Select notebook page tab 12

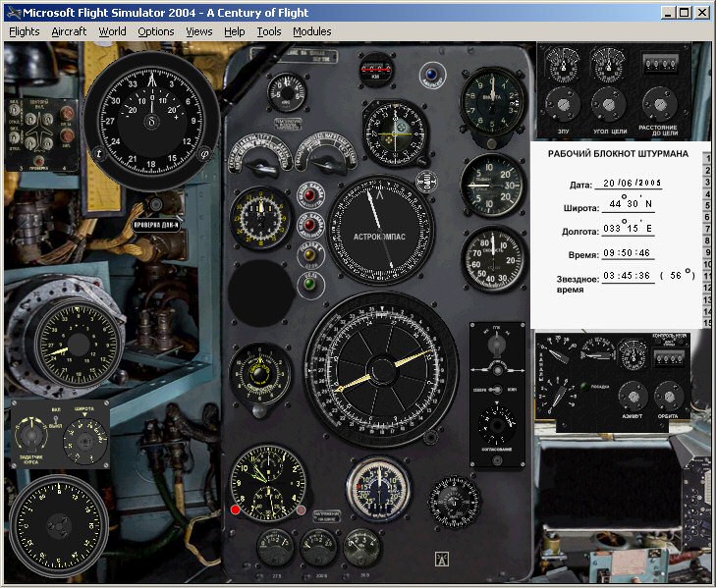(x=707, y=288)
